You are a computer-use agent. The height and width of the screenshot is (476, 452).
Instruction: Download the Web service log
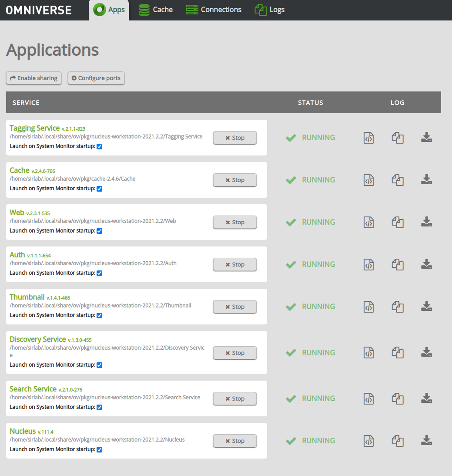427,222
